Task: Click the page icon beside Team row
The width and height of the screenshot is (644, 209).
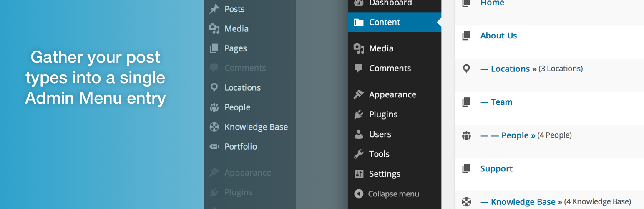Action: pyautogui.click(x=466, y=102)
